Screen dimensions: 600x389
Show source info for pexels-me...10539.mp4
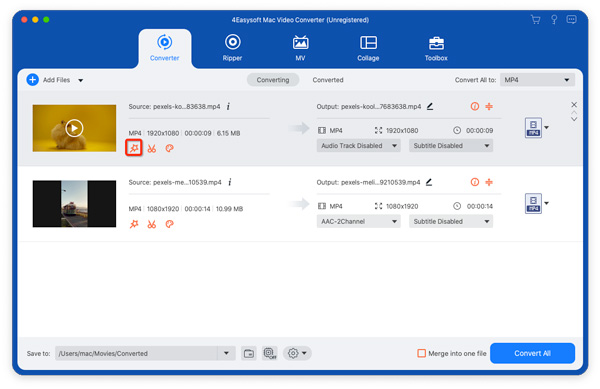(x=230, y=182)
